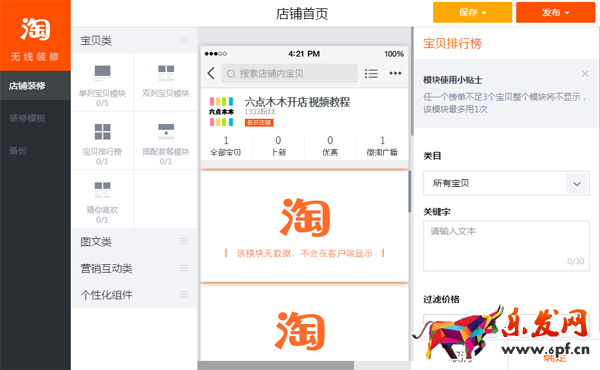Viewport: 600px width, 370px height.
Task: Expand the 图文类 section
Action: click(134, 241)
